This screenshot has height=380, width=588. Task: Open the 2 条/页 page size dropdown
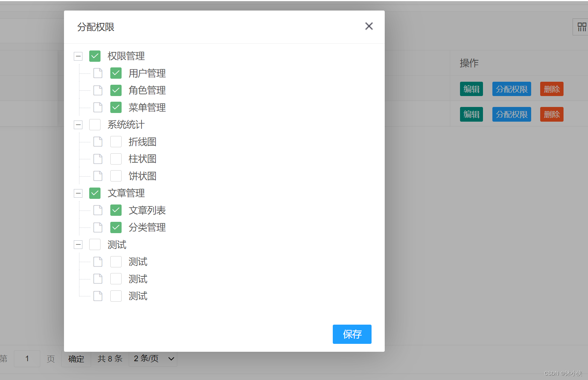[153, 359]
